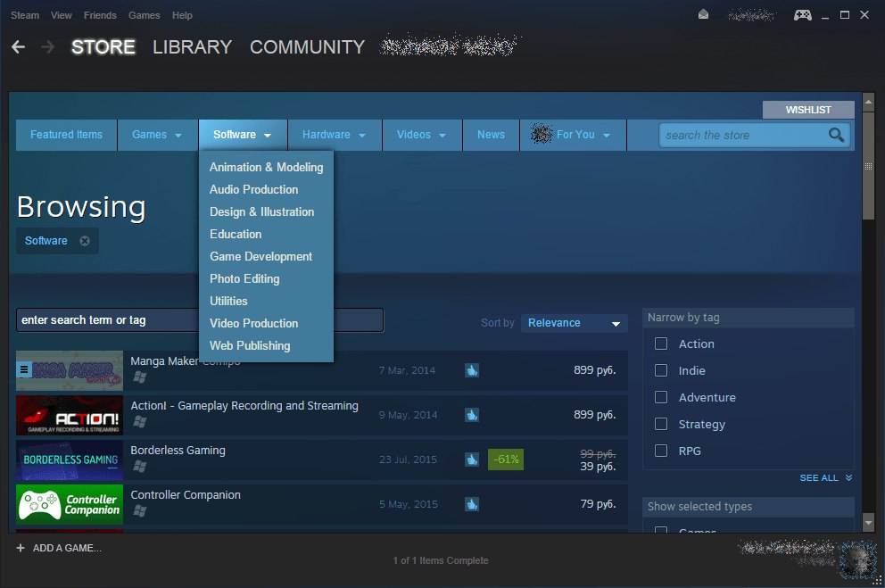Click the thumbs-up review icon for Manga Maker
This screenshot has width=885, height=588.
tap(472, 370)
